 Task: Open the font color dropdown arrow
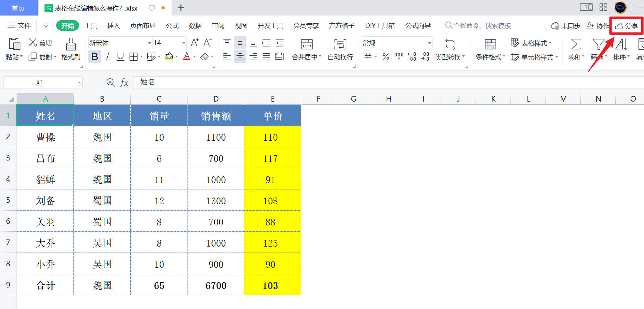coord(194,57)
